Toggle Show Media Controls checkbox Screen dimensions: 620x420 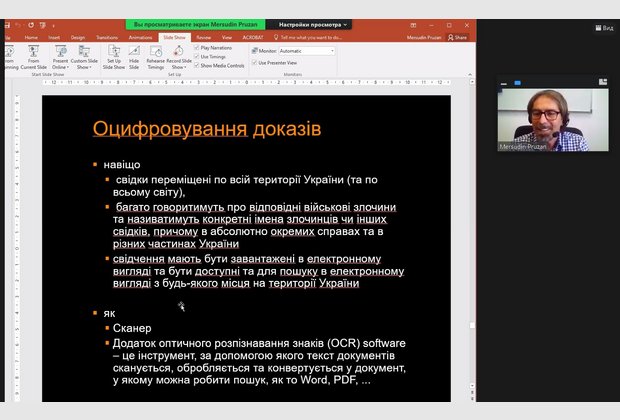point(197,65)
